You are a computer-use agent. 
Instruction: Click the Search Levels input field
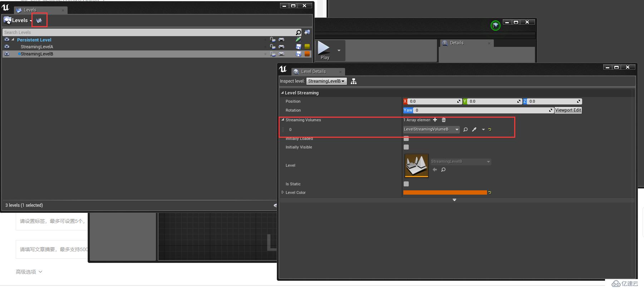tap(149, 33)
